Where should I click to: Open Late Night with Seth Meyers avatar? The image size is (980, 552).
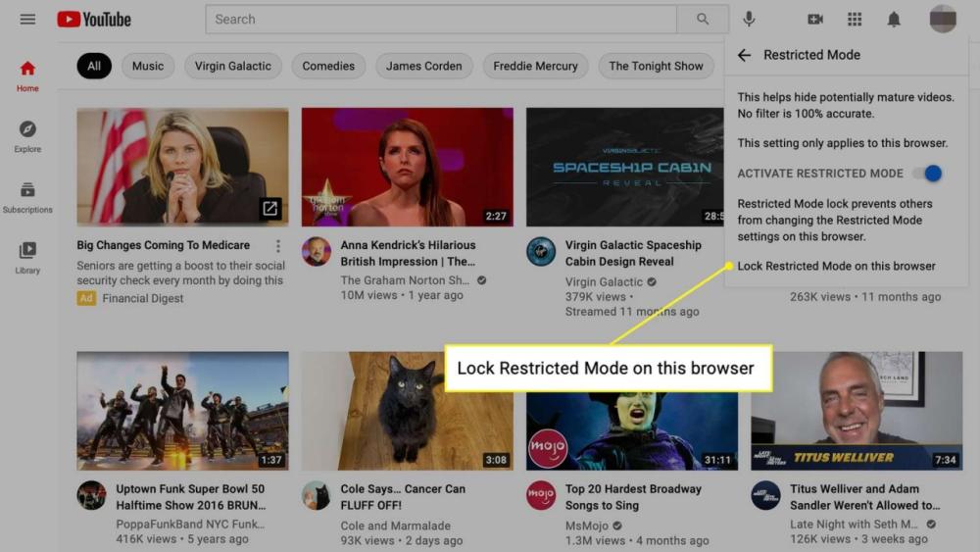[765, 496]
